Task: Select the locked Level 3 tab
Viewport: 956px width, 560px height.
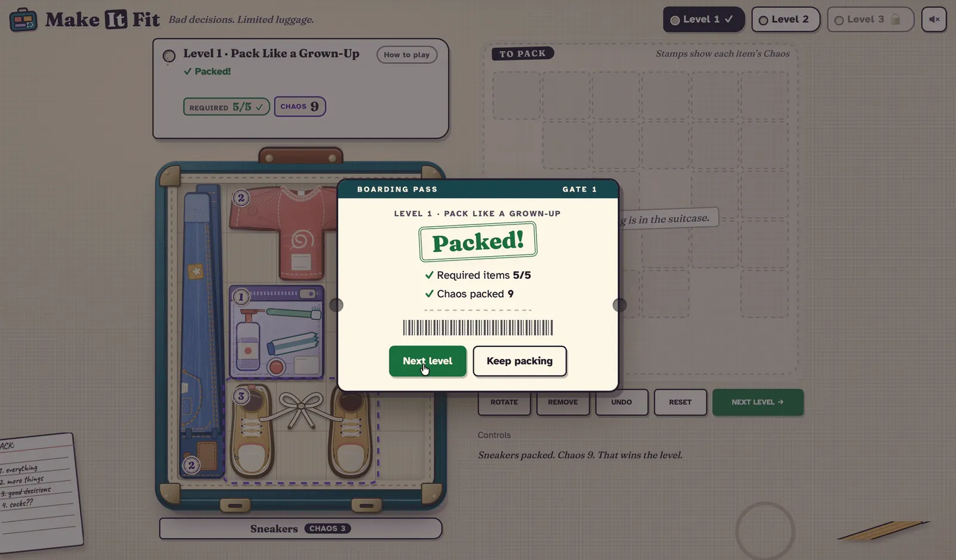Action: tap(871, 20)
